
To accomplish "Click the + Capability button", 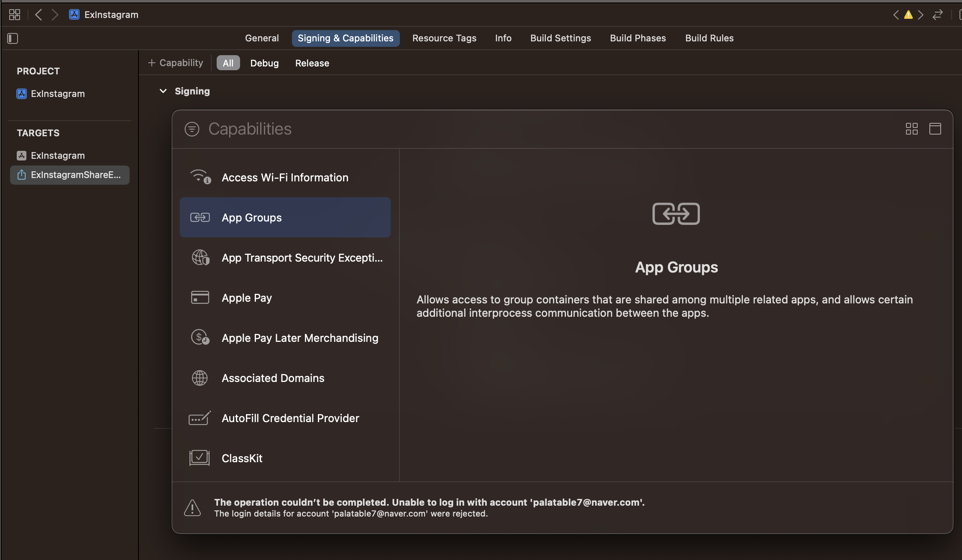I will (176, 63).
